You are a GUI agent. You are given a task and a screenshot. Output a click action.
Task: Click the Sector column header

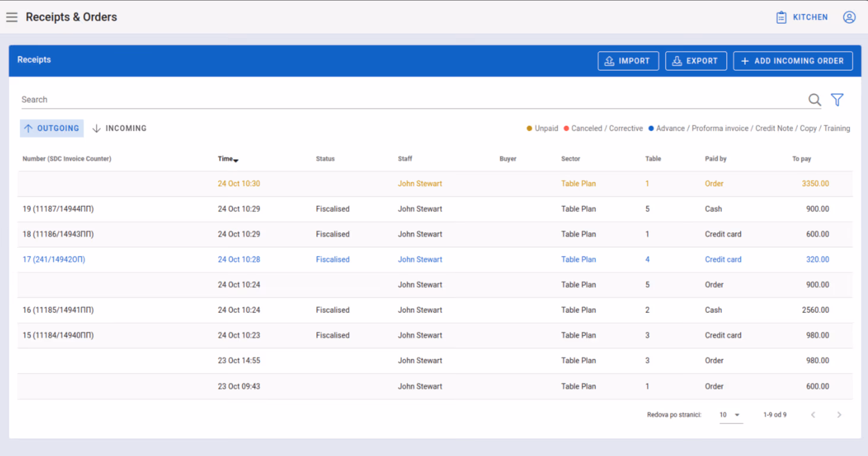[x=571, y=159]
